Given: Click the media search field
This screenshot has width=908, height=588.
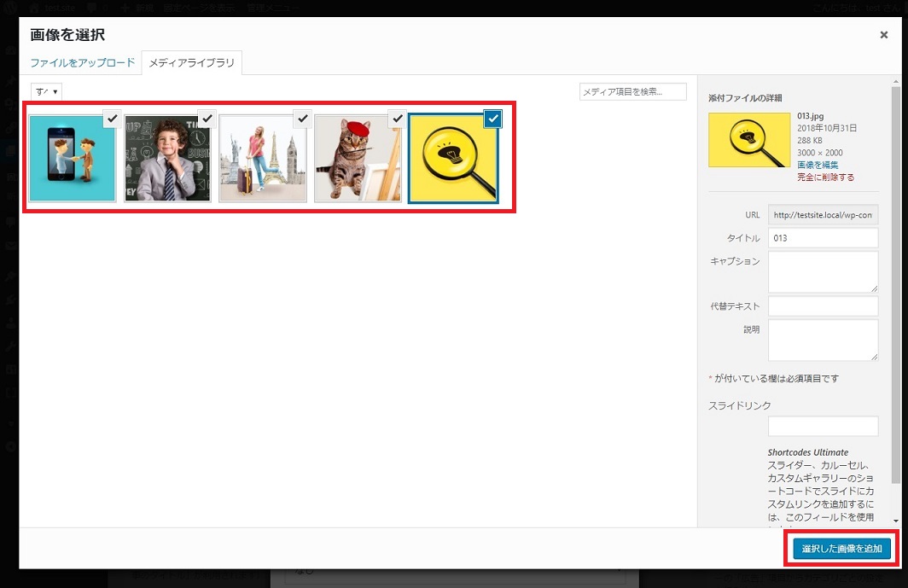Looking at the screenshot, I should (632, 91).
